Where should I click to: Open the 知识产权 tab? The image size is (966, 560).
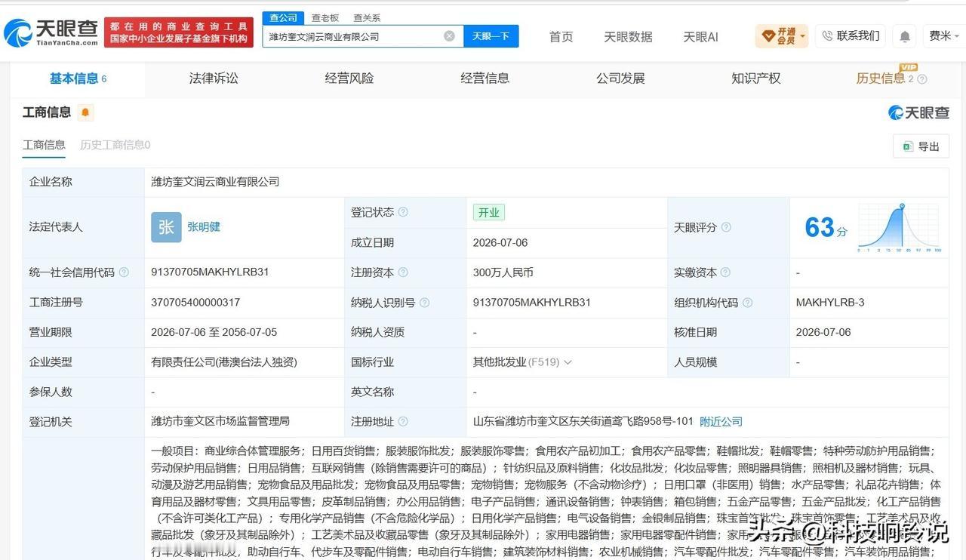click(x=756, y=78)
